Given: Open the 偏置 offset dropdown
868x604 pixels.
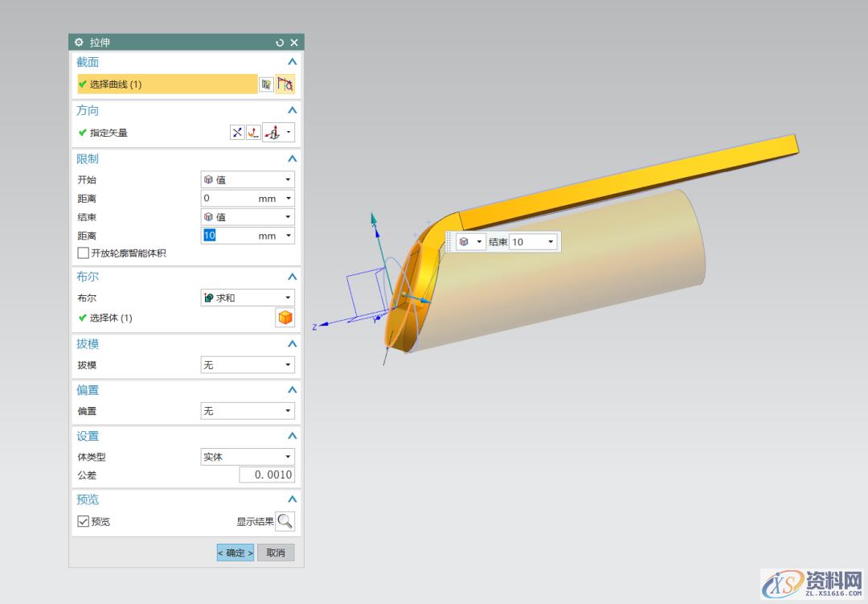Looking at the screenshot, I should [248, 411].
